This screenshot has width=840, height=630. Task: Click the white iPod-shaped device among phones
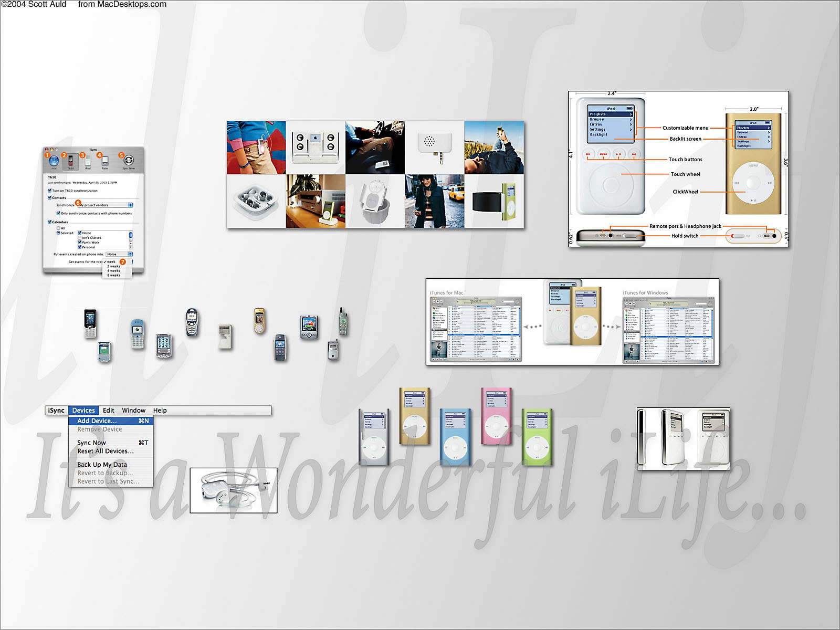click(x=225, y=337)
